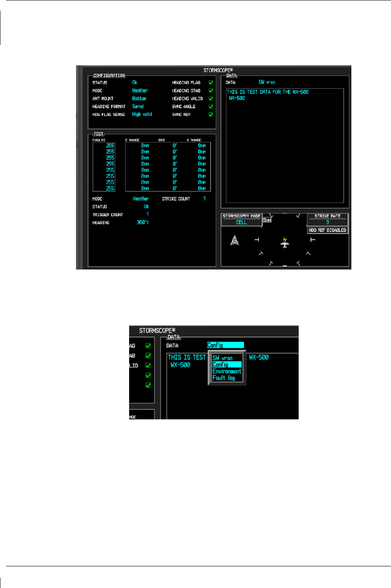The height and width of the screenshot is (588, 391).
Task: Select the HEADING FORMAT value 'Serial'
Action: [x=138, y=107]
